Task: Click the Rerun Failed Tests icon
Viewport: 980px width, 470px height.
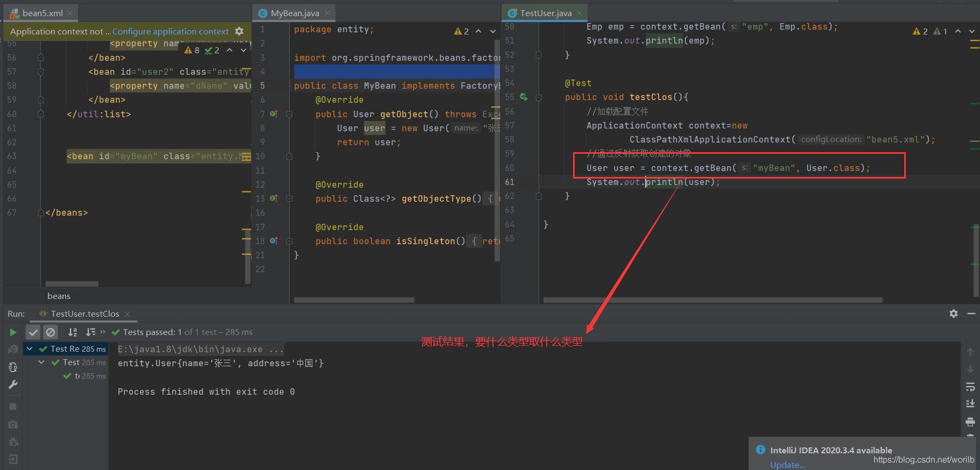Action: click(x=13, y=350)
